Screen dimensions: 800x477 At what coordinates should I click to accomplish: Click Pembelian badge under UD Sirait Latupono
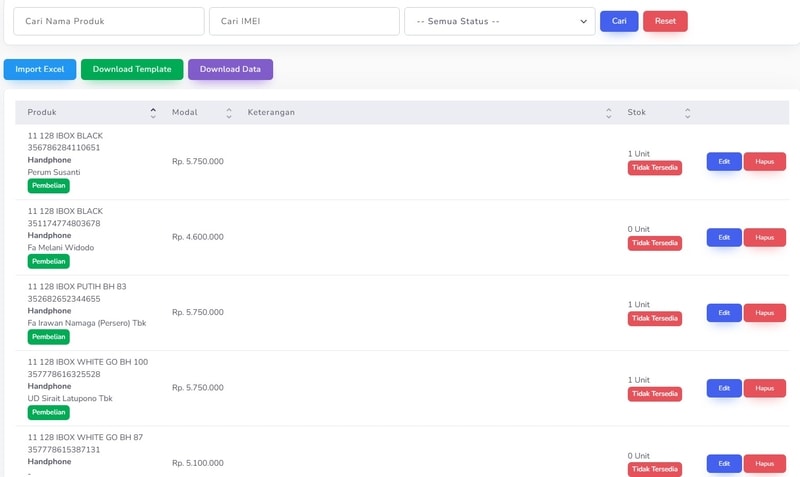pos(48,412)
